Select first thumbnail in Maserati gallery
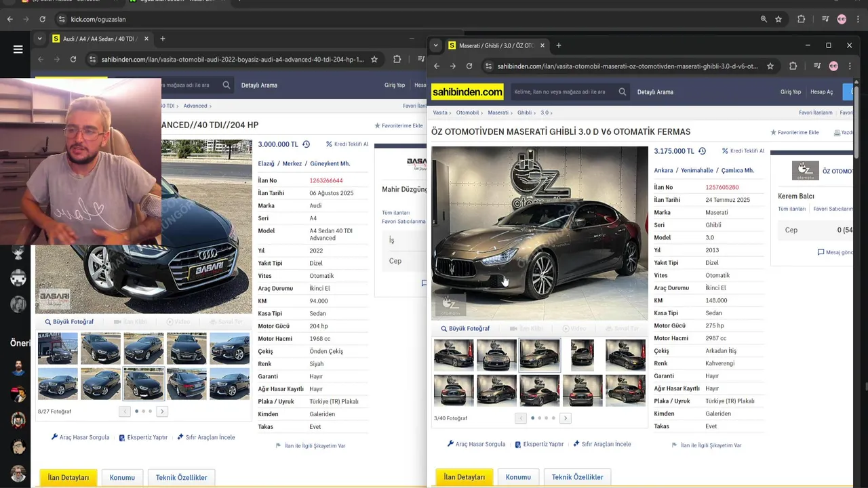The width and height of the screenshot is (868, 488). coord(454,355)
